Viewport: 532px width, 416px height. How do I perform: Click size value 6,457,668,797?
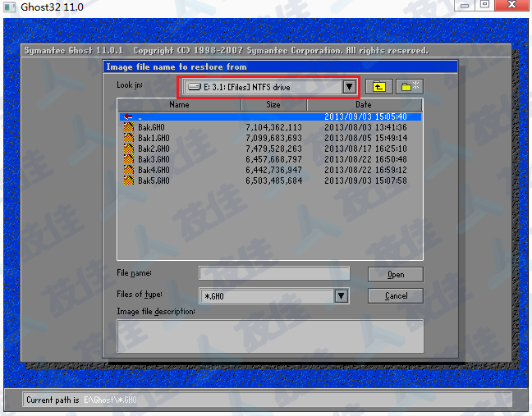coord(274,159)
